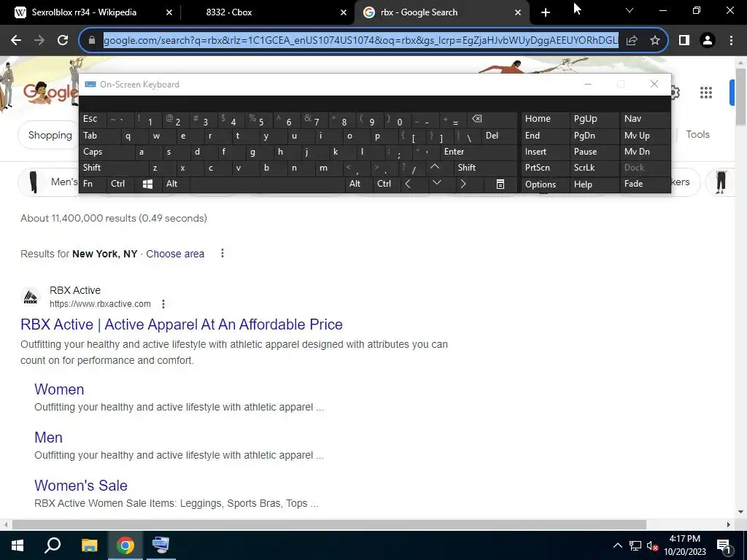Image resolution: width=747 pixels, height=560 pixels.
Task: Tap the Windows logo key on On-Screen Keyboard
Action: 147,184
